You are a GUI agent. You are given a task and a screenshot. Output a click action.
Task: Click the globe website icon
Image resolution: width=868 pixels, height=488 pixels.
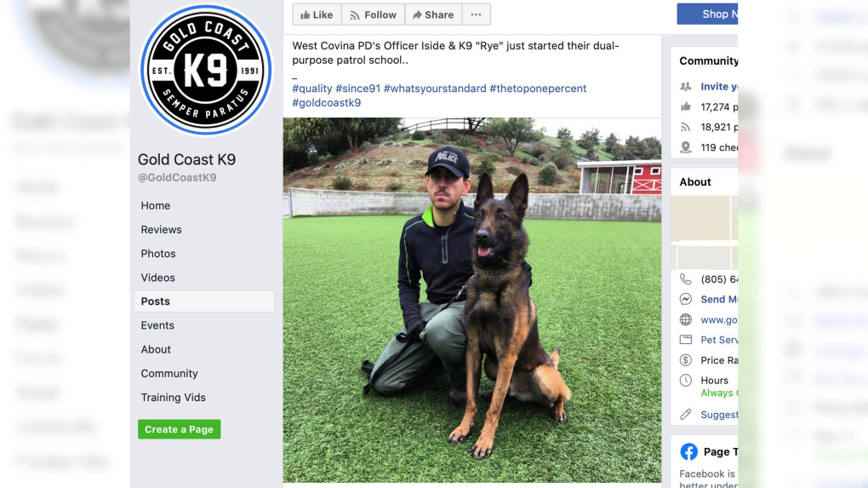pyautogui.click(x=686, y=319)
